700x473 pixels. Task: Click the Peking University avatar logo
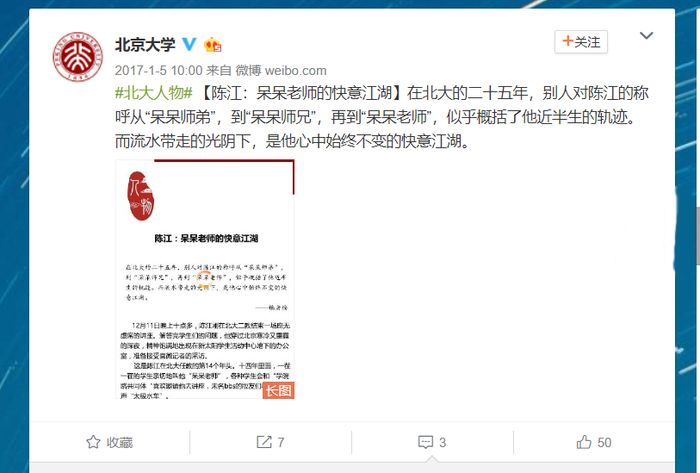point(78,56)
